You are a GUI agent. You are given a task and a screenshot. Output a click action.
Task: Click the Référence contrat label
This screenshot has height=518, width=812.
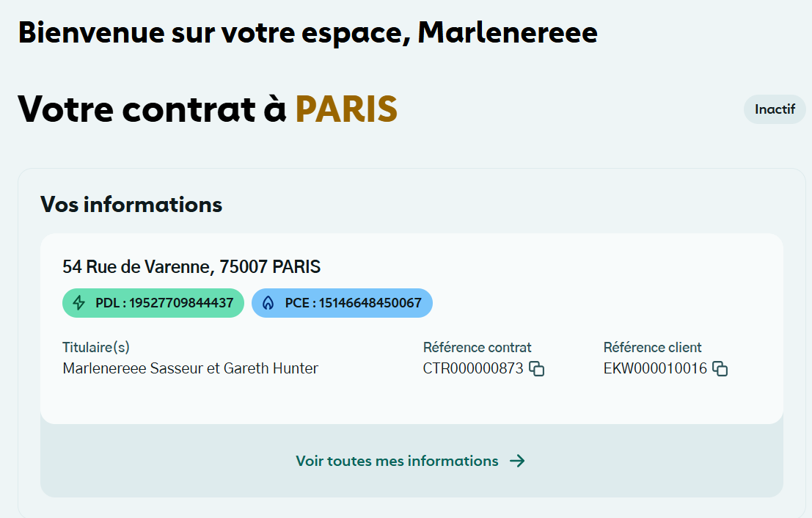pos(478,347)
